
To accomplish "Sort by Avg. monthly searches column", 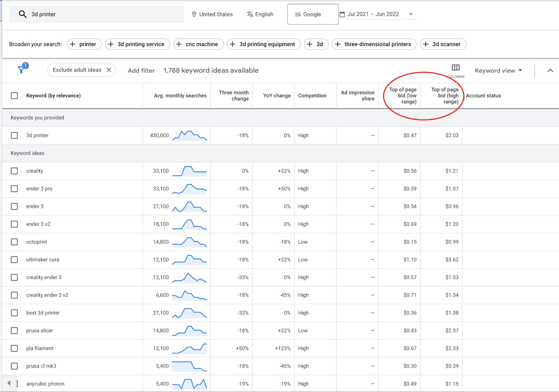I will point(180,96).
